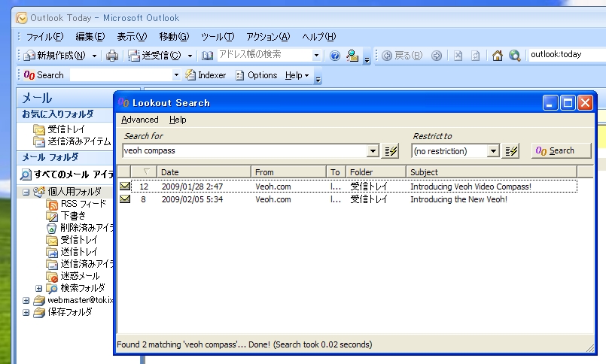Open the Lookout toolbar search box dropdown
The image size is (606, 364).
tap(176, 75)
